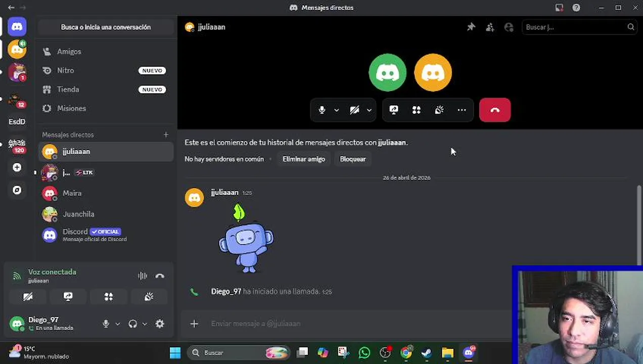This screenshot has width=643, height=364.
Task: Go back with title bar arrow
Action: coord(11,8)
